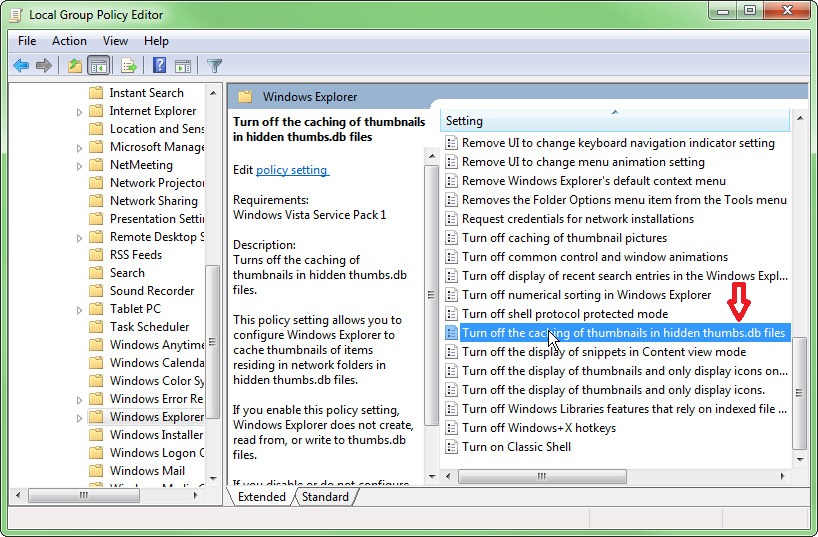The image size is (818, 537).
Task: Open the View menu
Action: 115,41
